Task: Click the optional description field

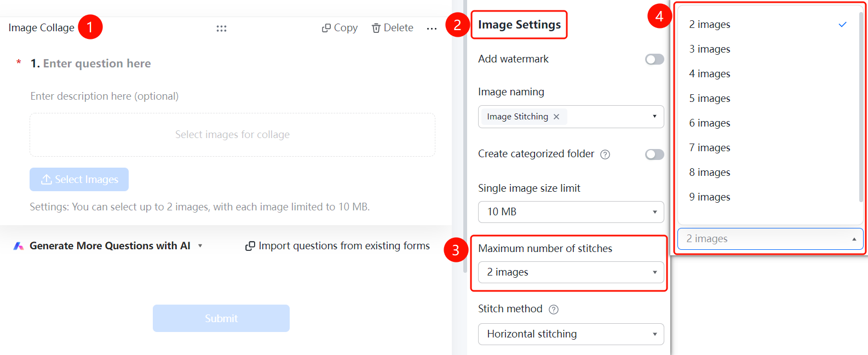Action: [x=105, y=96]
